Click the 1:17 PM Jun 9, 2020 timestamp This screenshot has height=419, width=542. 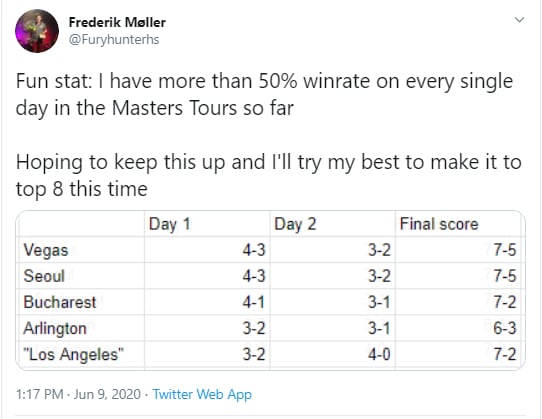pyautogui.click(x=78, y=394)
